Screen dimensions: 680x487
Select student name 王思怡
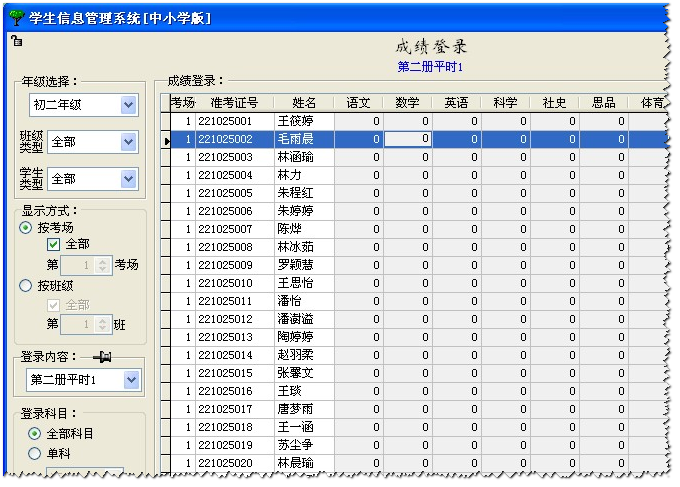[295, 283]
